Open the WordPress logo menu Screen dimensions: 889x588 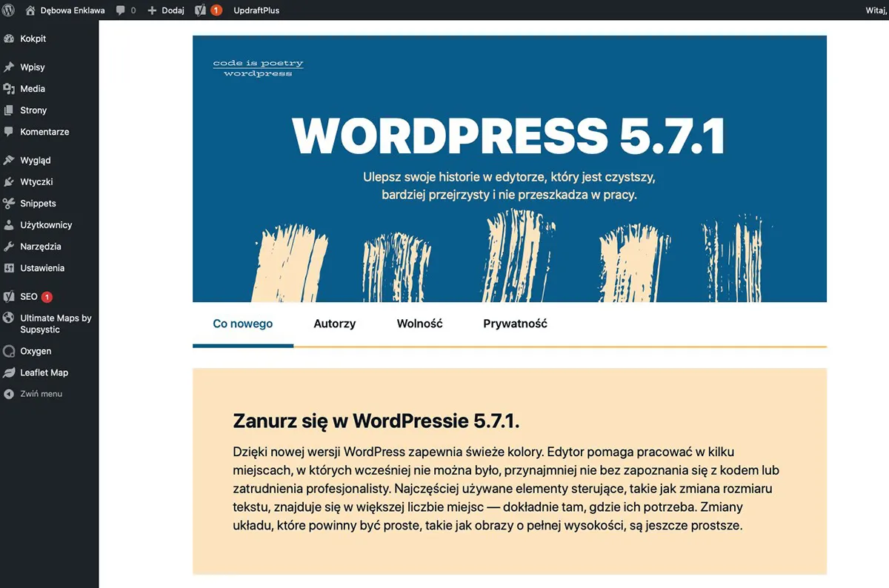point(9,10)
